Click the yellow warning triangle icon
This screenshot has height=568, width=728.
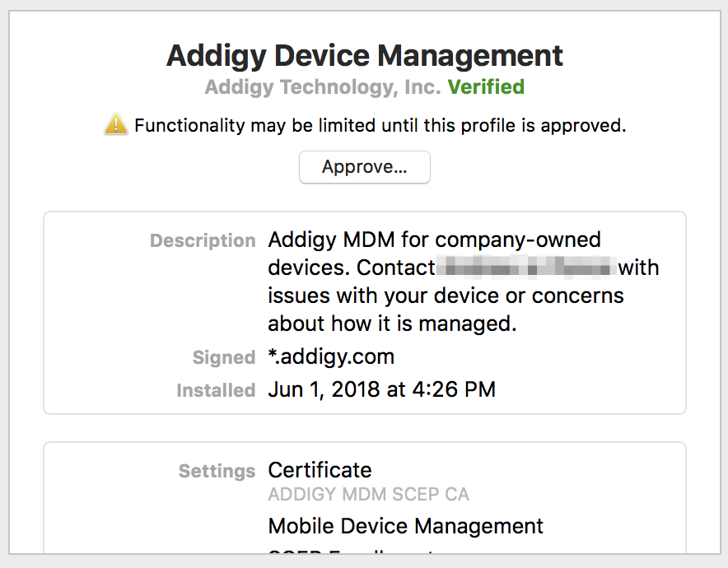pos(115,124)
